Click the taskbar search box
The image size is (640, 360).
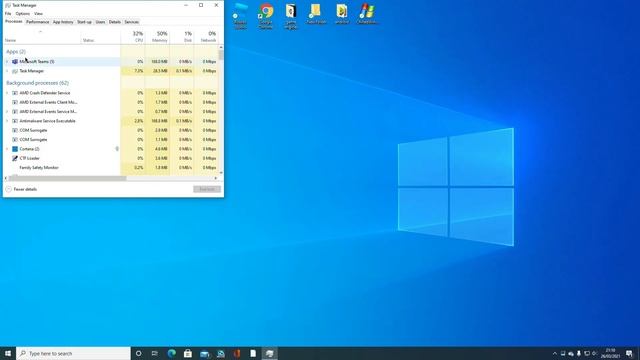(73, 353)
